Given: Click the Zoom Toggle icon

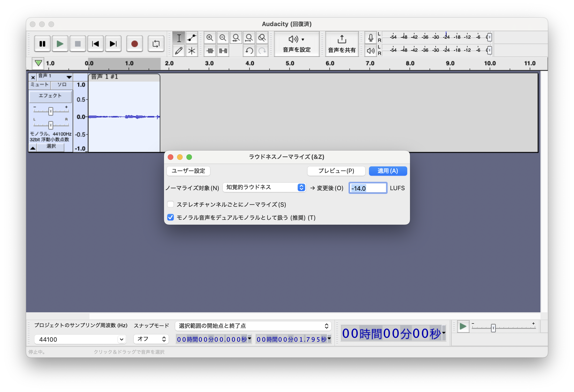Looking at the screenshot, I should 262,38.
